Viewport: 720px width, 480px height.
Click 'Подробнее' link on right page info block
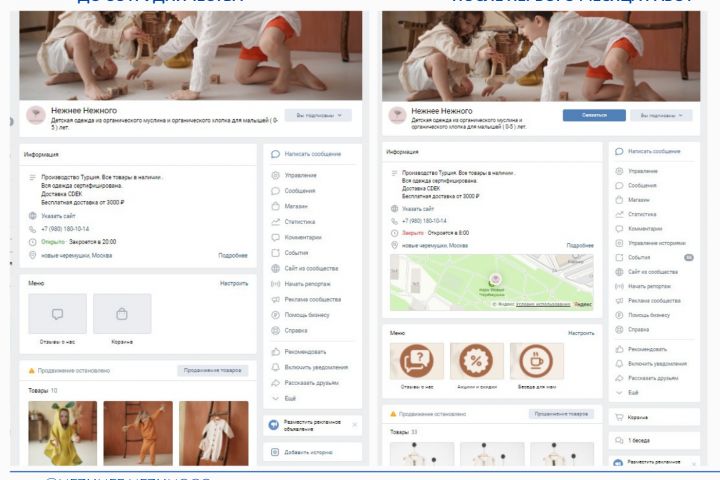point(580,245)
